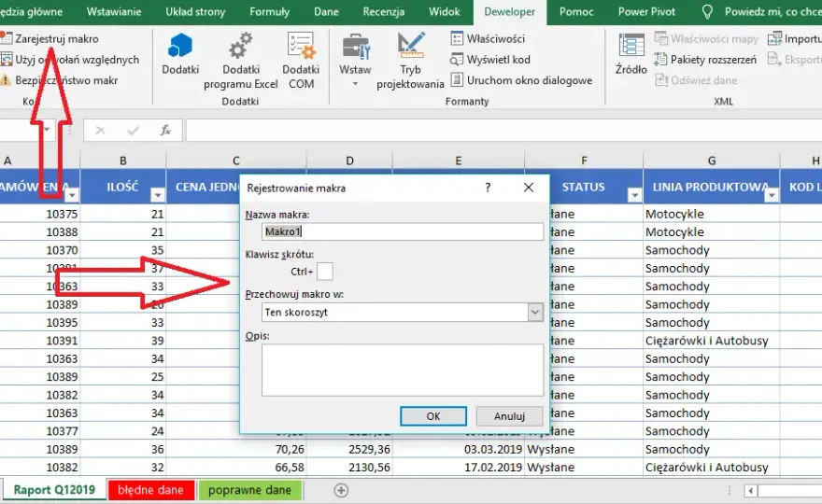This screenshot has height=504, width=822.
Task: Click the Nazwa makra text field
Action: click(x=403, y=231)
